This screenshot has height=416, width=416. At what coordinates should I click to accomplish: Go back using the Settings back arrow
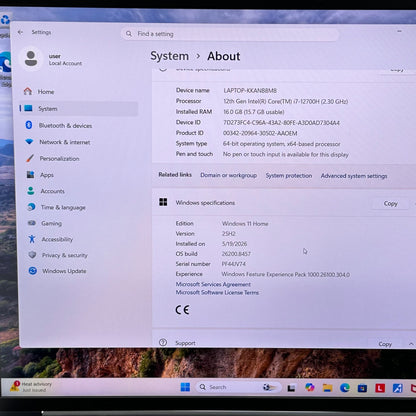(x=21, y=32)
